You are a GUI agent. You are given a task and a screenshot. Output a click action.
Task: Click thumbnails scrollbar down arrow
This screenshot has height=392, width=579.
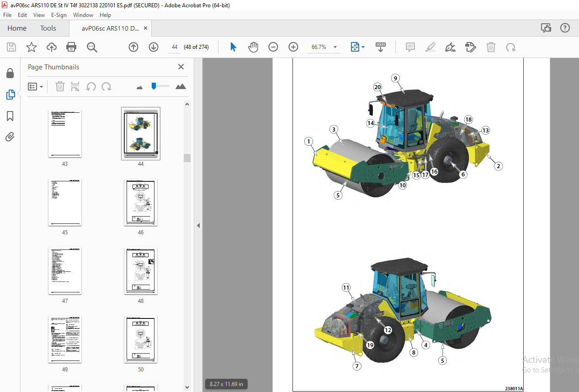click(187, 387)
